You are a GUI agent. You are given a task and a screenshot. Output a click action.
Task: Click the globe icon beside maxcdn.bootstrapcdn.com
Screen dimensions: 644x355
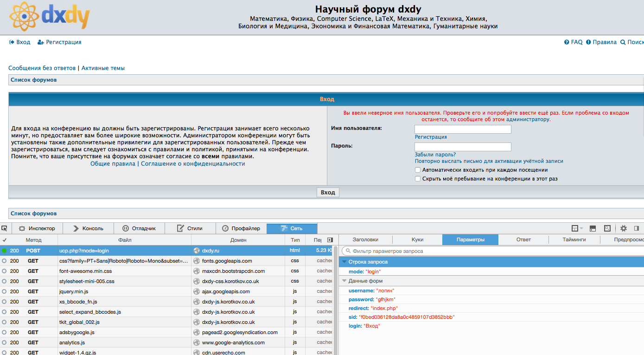tap(197, 271)
